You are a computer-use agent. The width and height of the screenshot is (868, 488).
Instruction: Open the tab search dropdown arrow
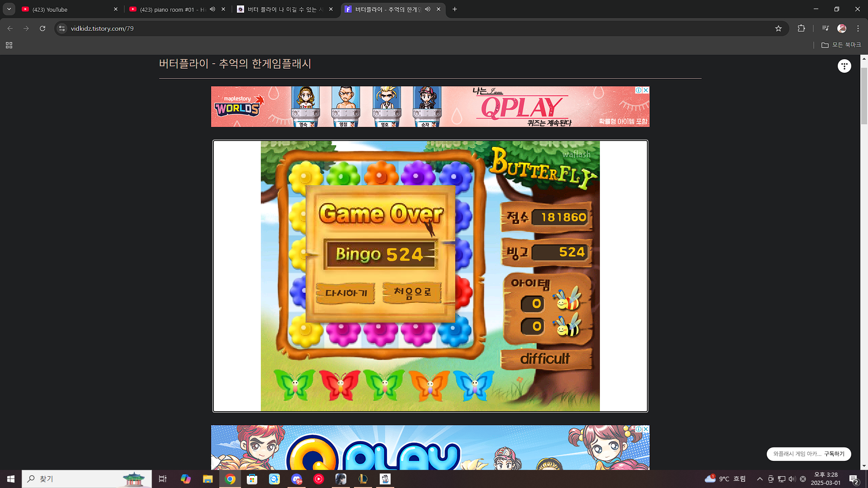[x=9, y=9]
